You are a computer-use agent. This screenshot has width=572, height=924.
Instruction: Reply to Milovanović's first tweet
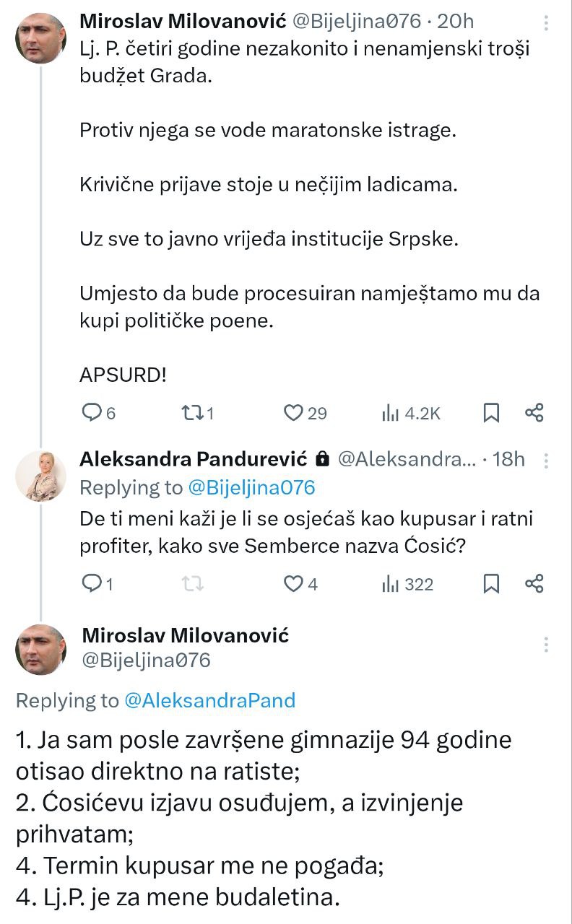pyautogui.click(x=92, y=413)
